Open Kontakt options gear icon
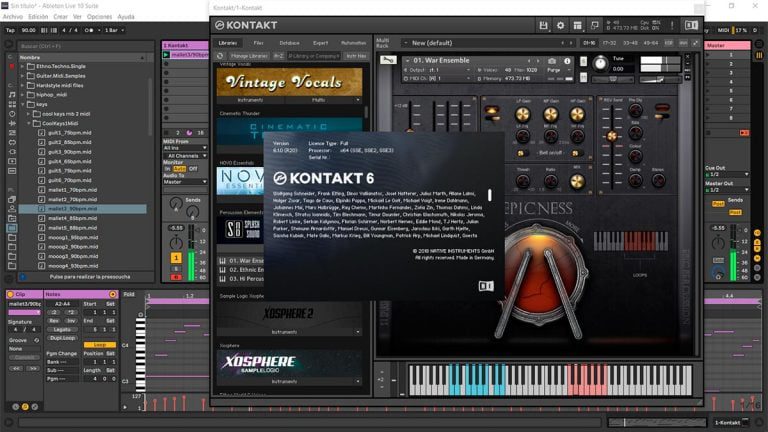The height and width of the screenshot is (432, 768). [x=560, y=25]
